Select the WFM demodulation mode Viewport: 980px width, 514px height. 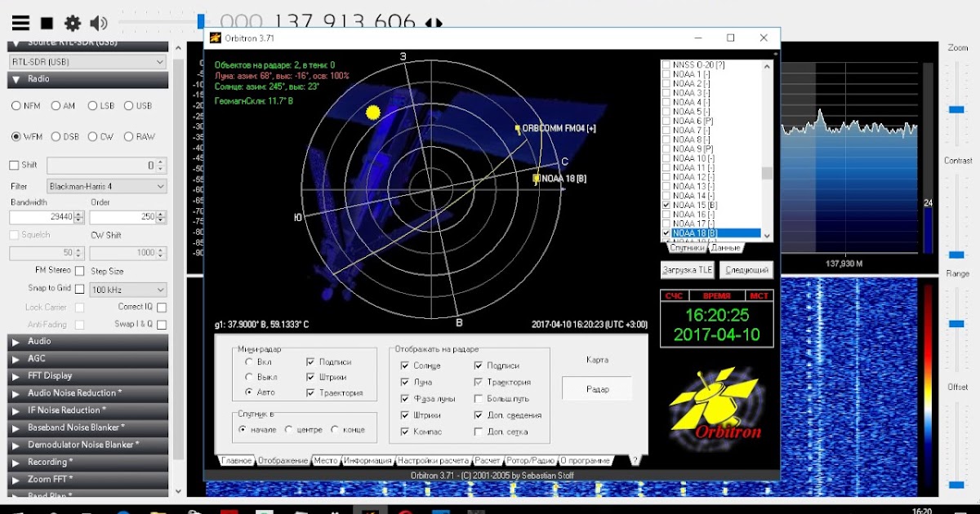pos(16,137)
